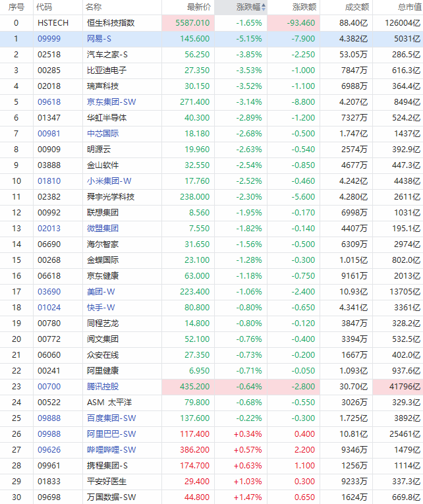Select 联想集团 row
The image size is (423, 504).
(211, 212)
